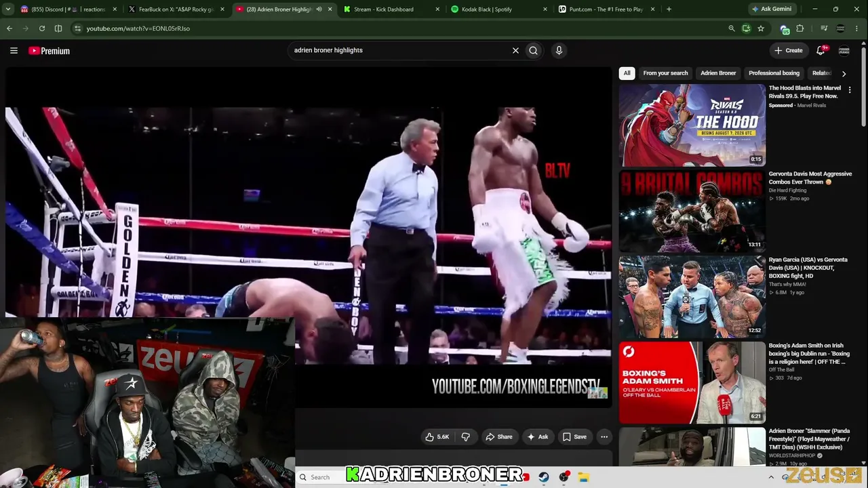Viewport: 868px width, 488px height.
Task: Focus the YouTube search box
Action: [x=400, y=50]
